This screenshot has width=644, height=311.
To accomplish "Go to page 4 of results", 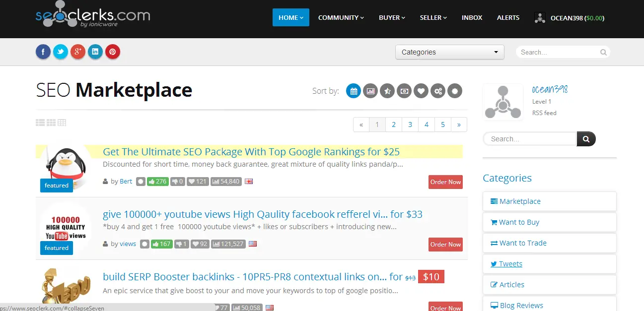I will (427, 124).
